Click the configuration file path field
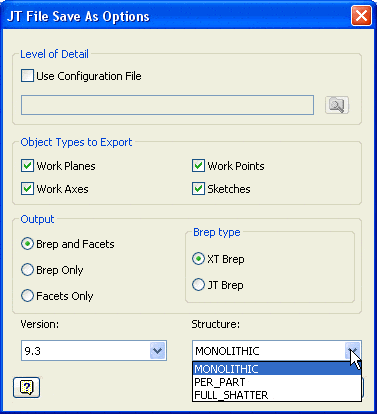377x414 pixels. pyautogui.click(x=167, y=105)
